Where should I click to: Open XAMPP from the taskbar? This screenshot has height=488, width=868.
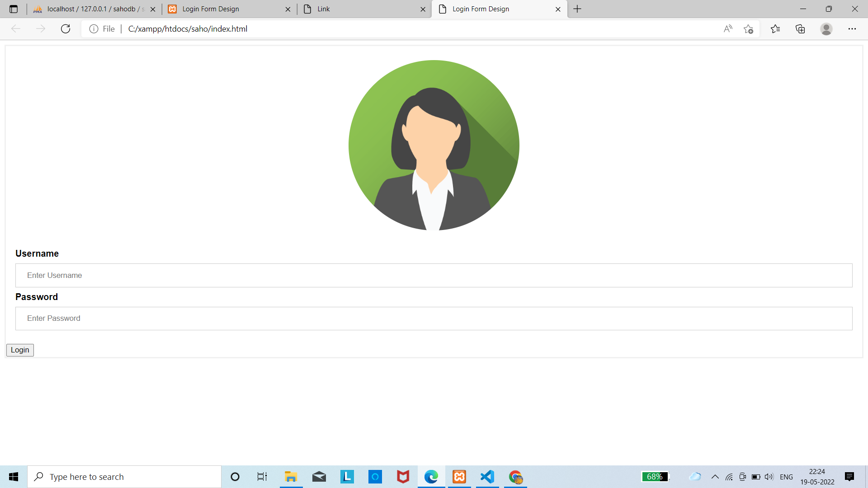coord(459,477)
